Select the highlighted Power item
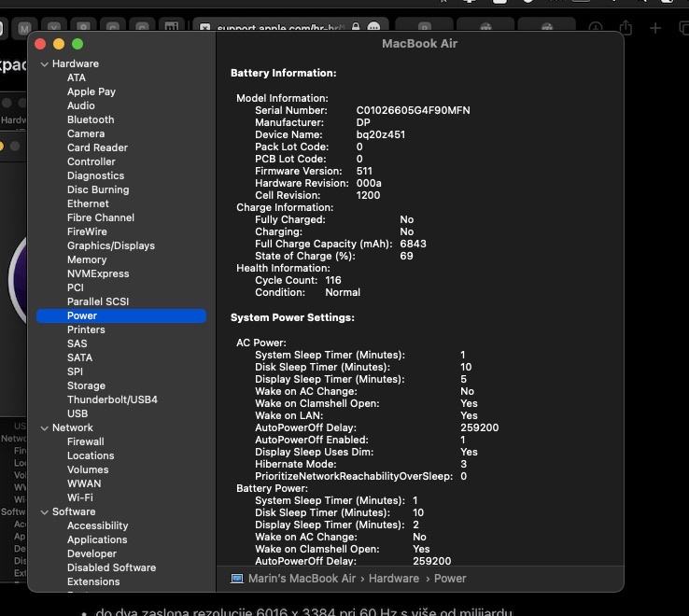Image resolution: width=689 pixels, height=616 pixels. point(82,315)
